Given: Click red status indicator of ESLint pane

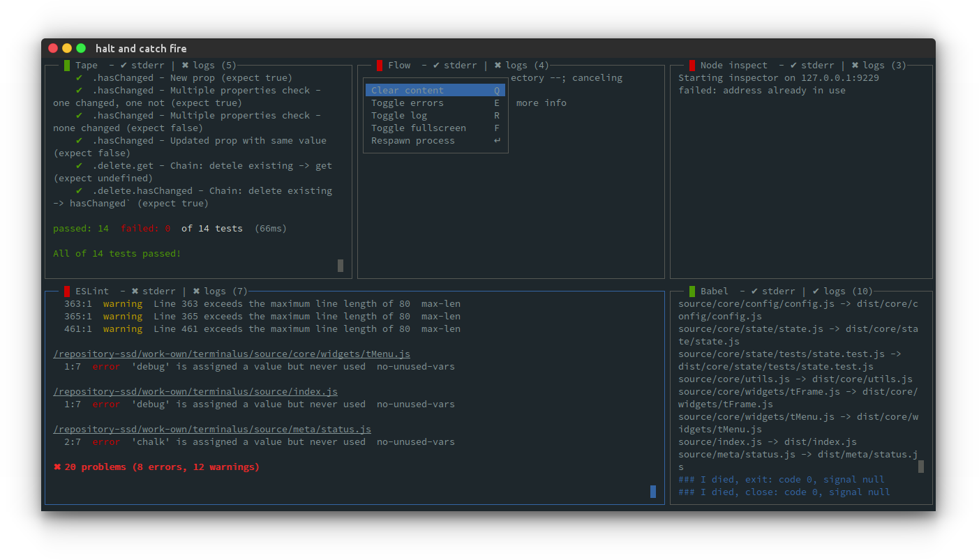Looking at the screenshot, I should point(67,291).
